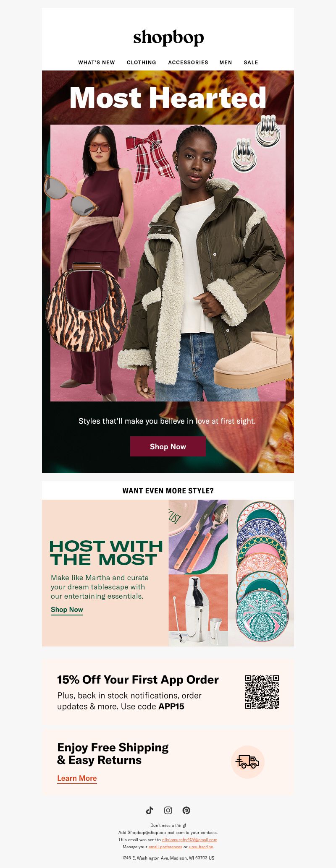This screenshot has width=336, height=868.
Task: Follow the green Shop Now link under Host With the Most
Action: click(67, 610)
